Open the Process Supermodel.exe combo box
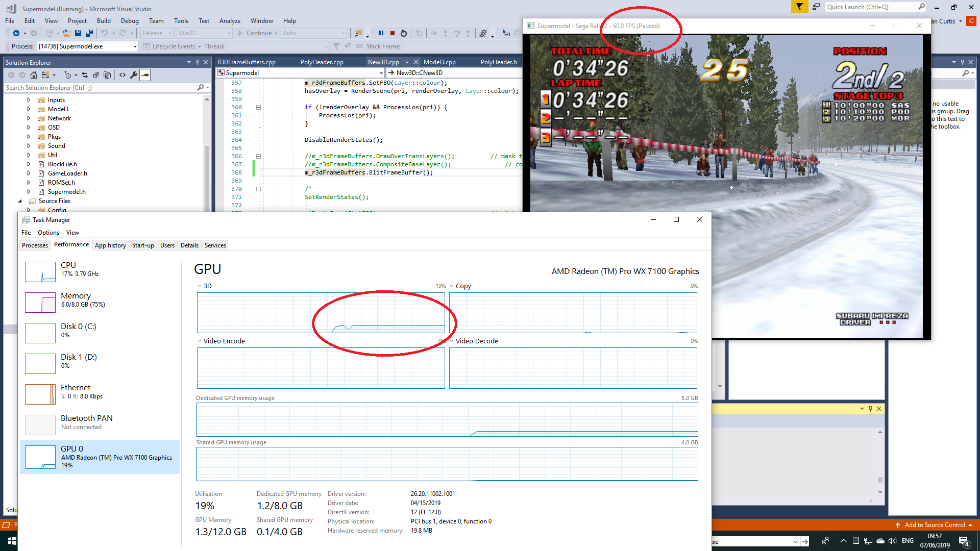This screenshot has width=980, height=551. [x=88, y=46]
